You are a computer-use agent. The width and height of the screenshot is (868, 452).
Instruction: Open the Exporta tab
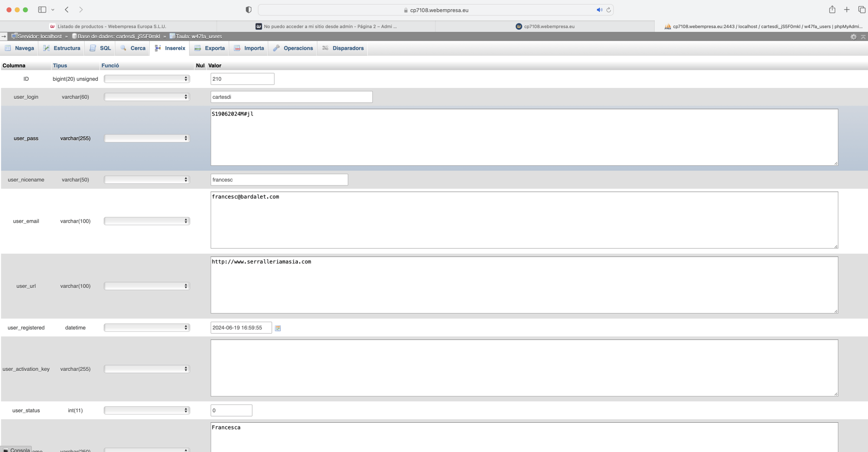point(210,48)
